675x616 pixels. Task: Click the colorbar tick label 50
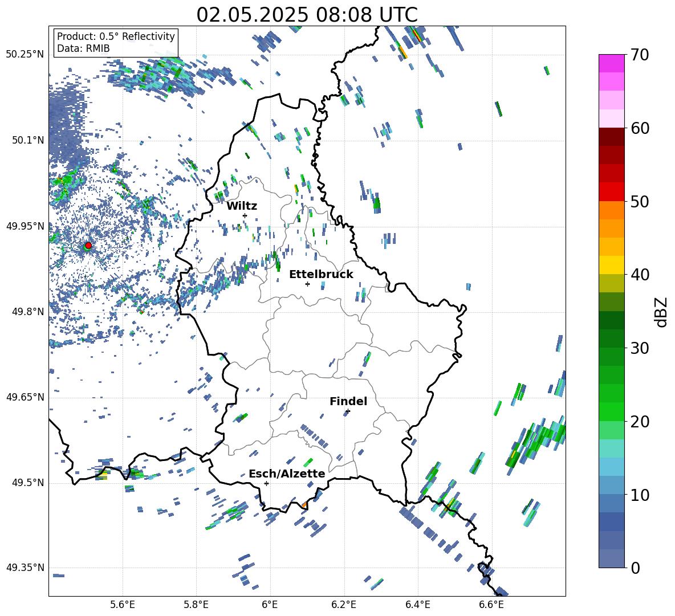tap(640, 201)
